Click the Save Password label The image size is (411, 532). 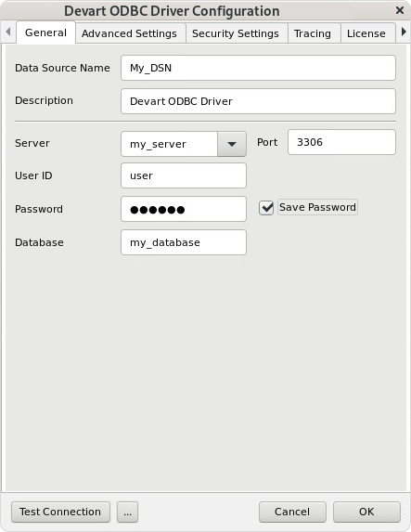tap(317, 207)
